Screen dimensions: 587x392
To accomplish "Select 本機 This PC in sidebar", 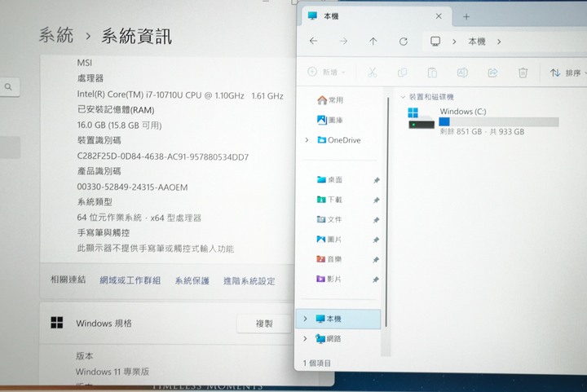I will pos(338,319).
